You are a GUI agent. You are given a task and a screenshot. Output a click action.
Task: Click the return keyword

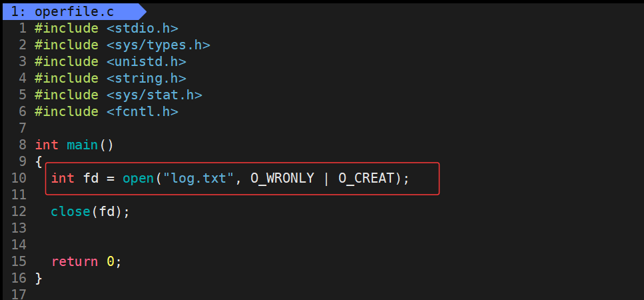pyautogui.click(x=75, y=261)
